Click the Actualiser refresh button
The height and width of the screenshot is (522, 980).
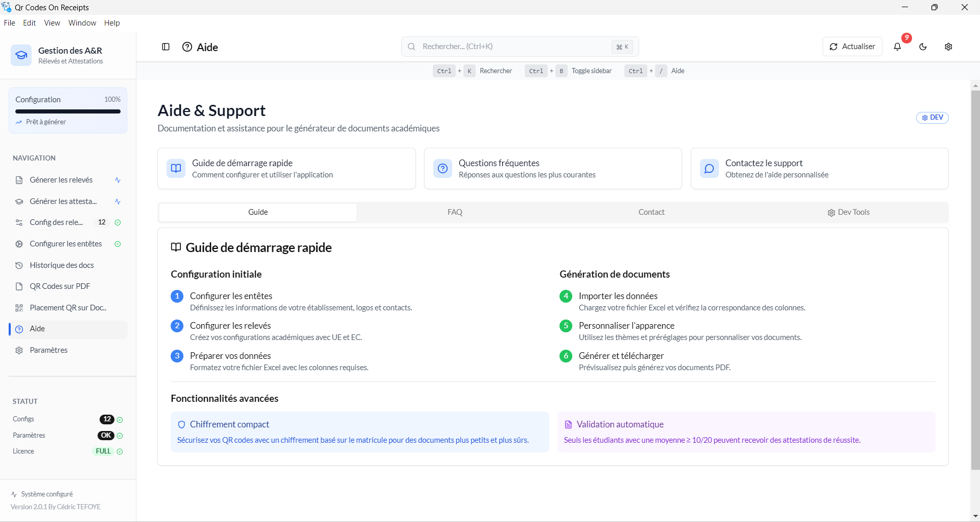coord(852,47)
